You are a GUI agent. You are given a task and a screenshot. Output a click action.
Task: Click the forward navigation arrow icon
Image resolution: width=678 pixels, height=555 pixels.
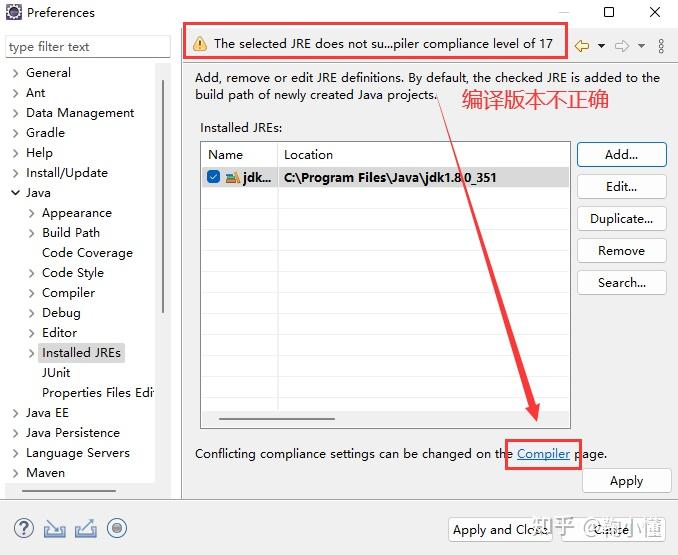tap(622, 45)
